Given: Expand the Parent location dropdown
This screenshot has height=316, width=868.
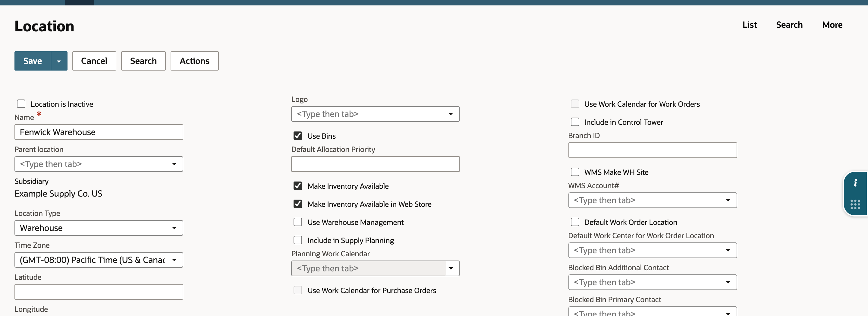Looking at the screenshot, I should [174, 164].
